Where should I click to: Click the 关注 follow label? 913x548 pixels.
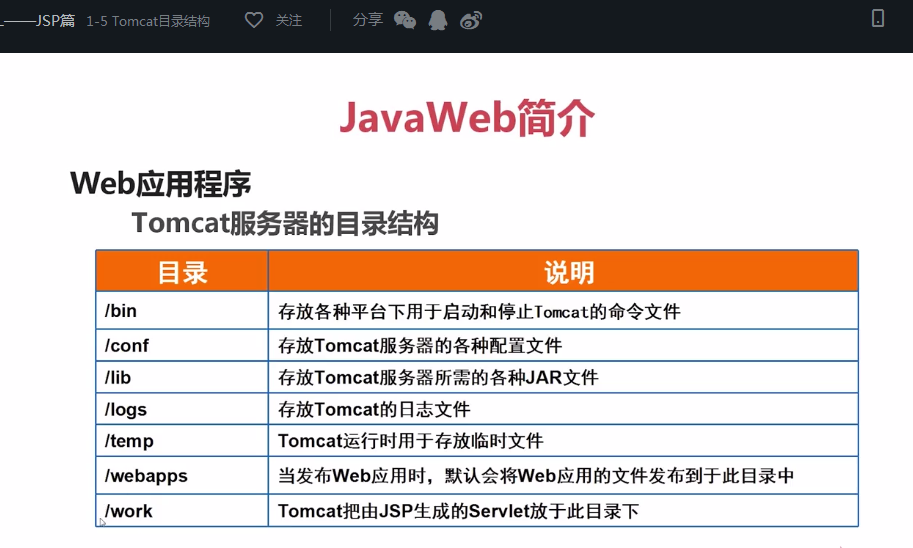(289, 20)
